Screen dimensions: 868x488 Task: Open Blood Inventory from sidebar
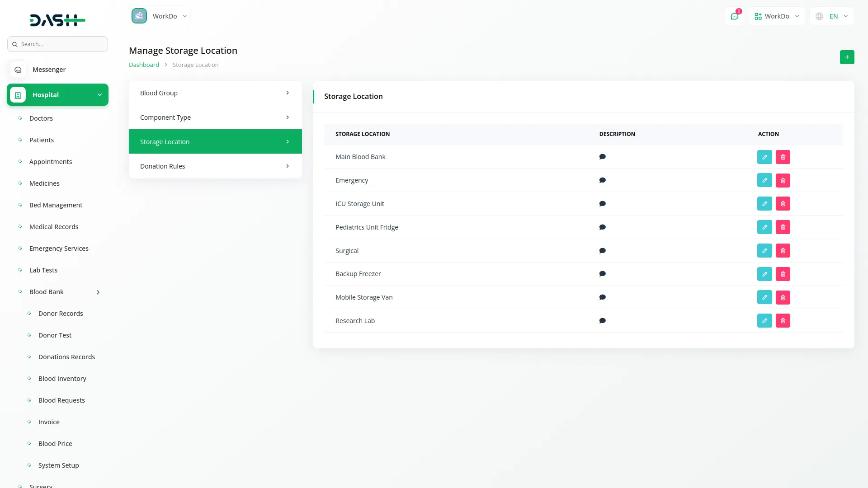(x=62, y=379)
